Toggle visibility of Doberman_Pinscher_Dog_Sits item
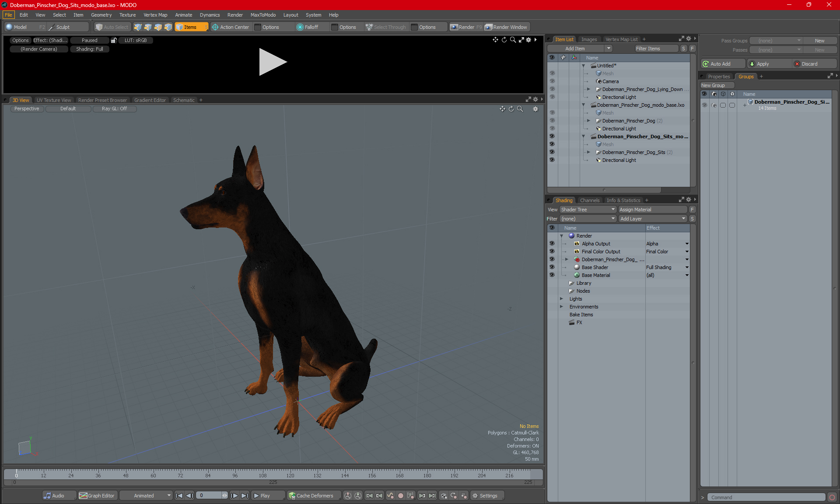840x504 pixels. [552, 152]
